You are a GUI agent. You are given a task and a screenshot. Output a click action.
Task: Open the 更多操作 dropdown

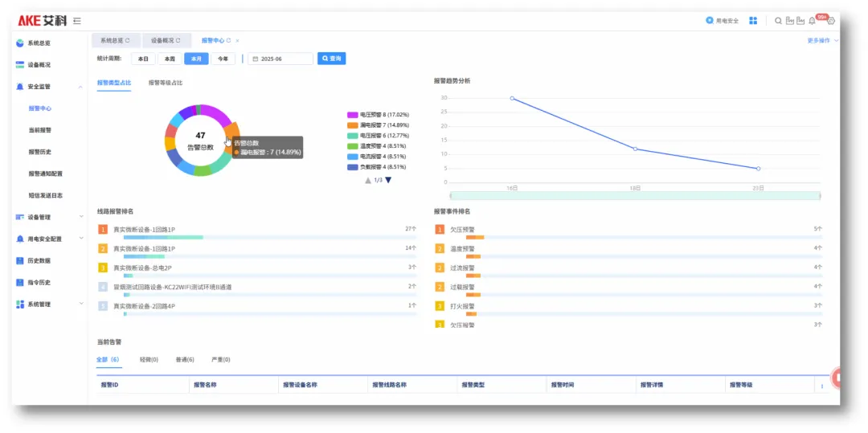(822, 40)
